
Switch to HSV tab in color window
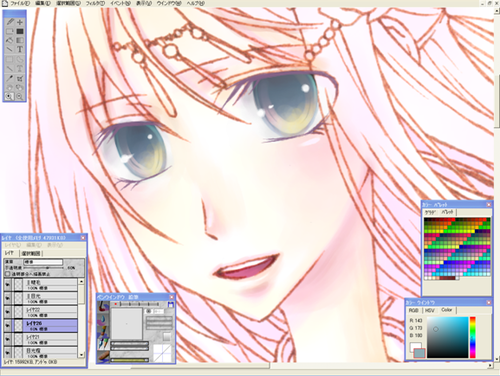tap(430, 310)
